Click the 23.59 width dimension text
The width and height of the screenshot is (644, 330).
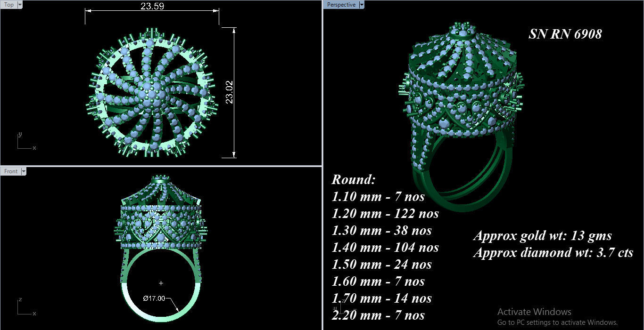coord(152,7)
